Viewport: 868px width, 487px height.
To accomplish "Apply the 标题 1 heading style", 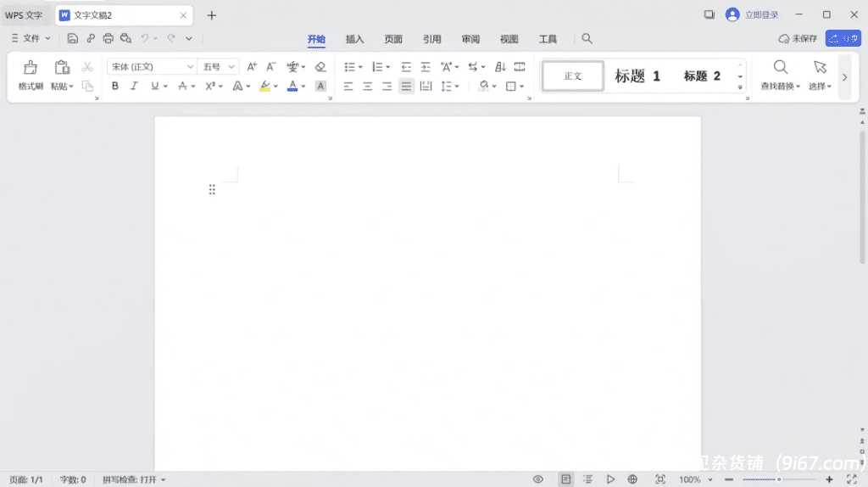I will pyautogui.click(x=637, y=76).
